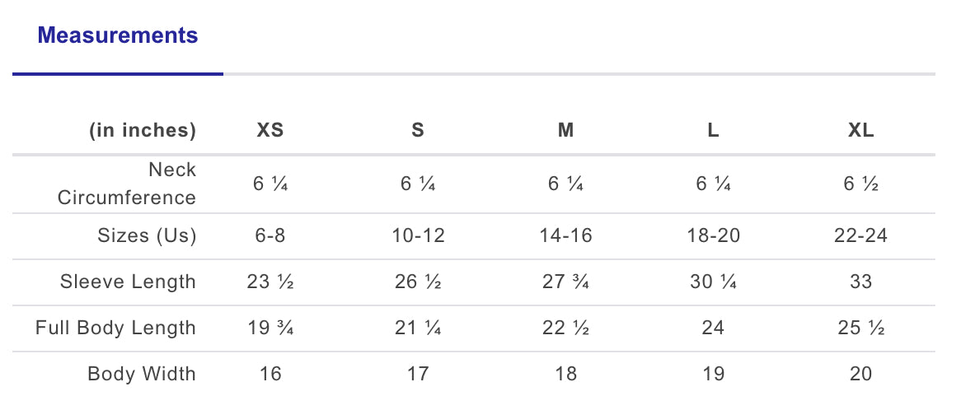This screenshot has width=980, height=396.
Task: Select the 22-24 US size cell
Action: 860,235
